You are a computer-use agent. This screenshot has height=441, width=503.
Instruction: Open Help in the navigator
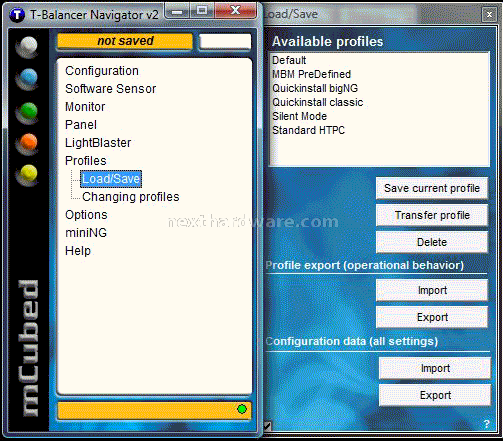(78, 251)
